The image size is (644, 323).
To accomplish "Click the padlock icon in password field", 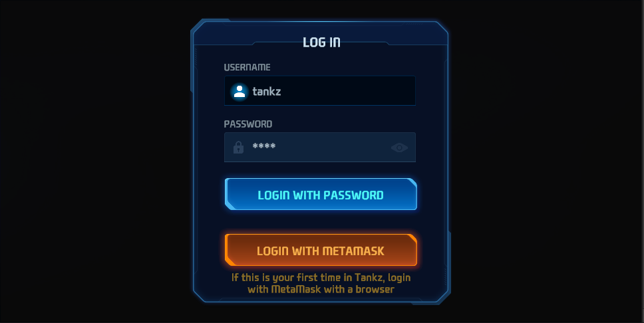I will tap(238, 147).
